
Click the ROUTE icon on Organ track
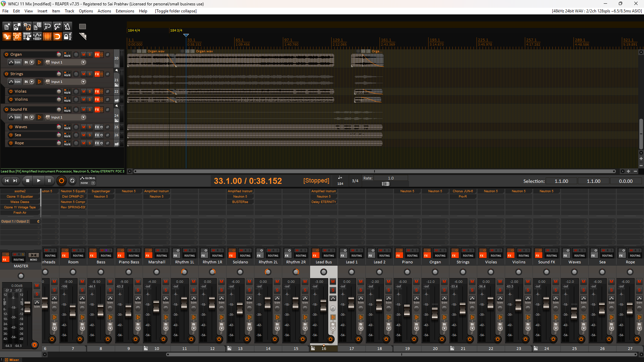67,54
